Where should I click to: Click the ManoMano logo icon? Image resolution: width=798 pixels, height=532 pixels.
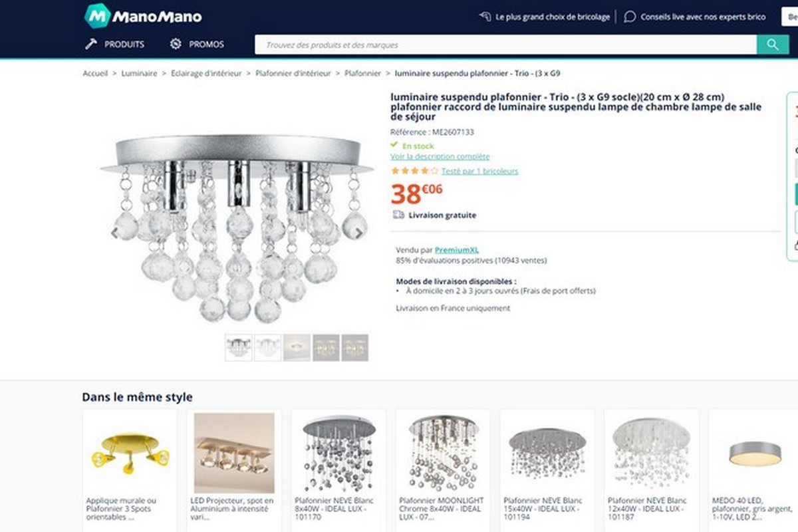point(96,16)
